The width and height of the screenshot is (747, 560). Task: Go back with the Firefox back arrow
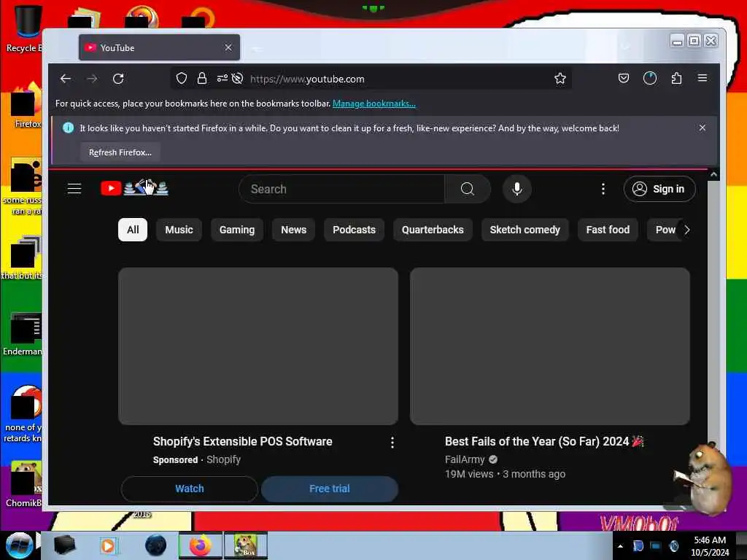pyautogui.click(x=66, y=79)
